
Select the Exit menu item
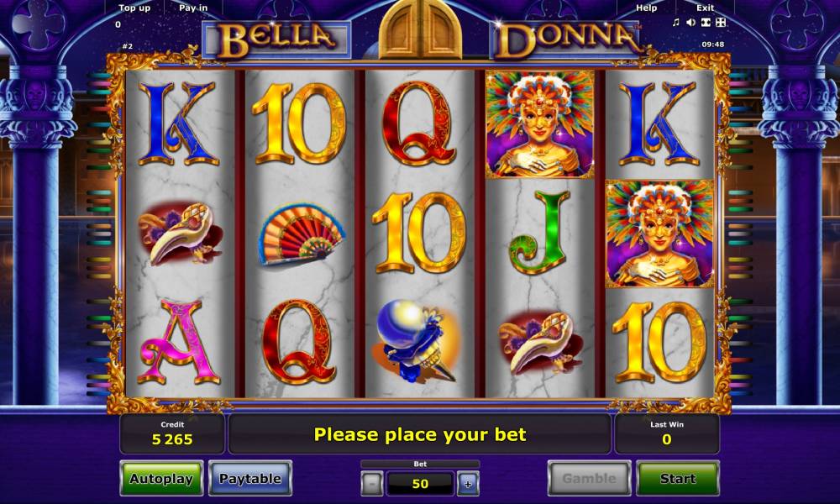(705, 8)
